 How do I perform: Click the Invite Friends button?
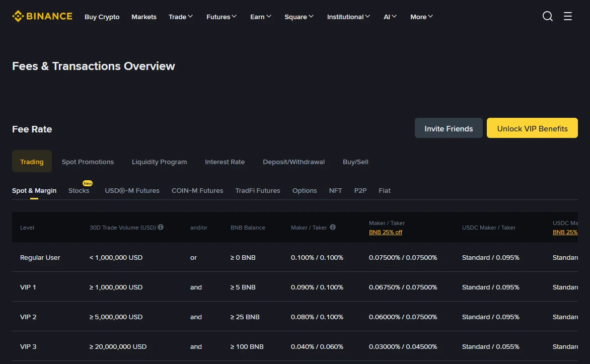click(x=449, y=128)
